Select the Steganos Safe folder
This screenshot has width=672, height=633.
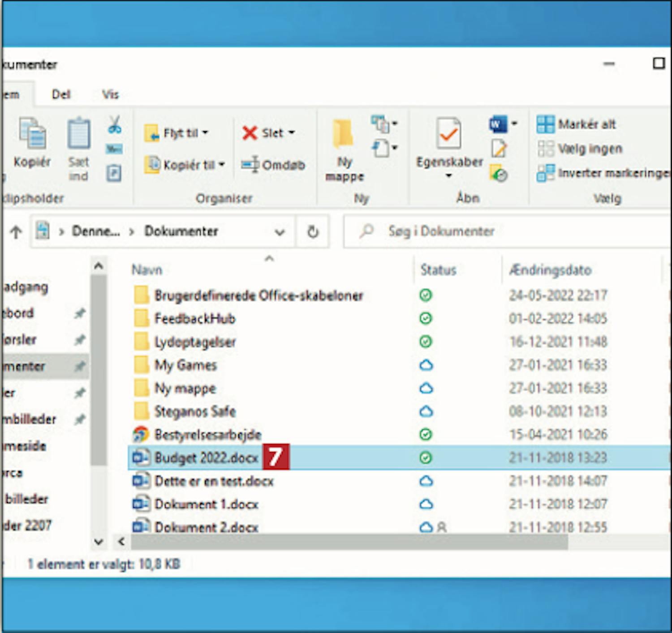coord(195,411)
